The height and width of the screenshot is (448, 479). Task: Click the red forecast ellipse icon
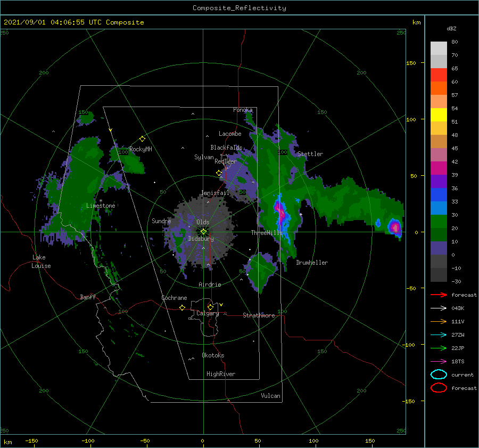pyautogui.click(x=439, y=388)
